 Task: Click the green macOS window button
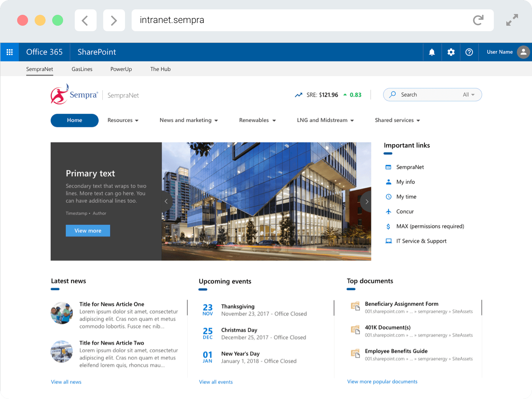pos(58,20)
